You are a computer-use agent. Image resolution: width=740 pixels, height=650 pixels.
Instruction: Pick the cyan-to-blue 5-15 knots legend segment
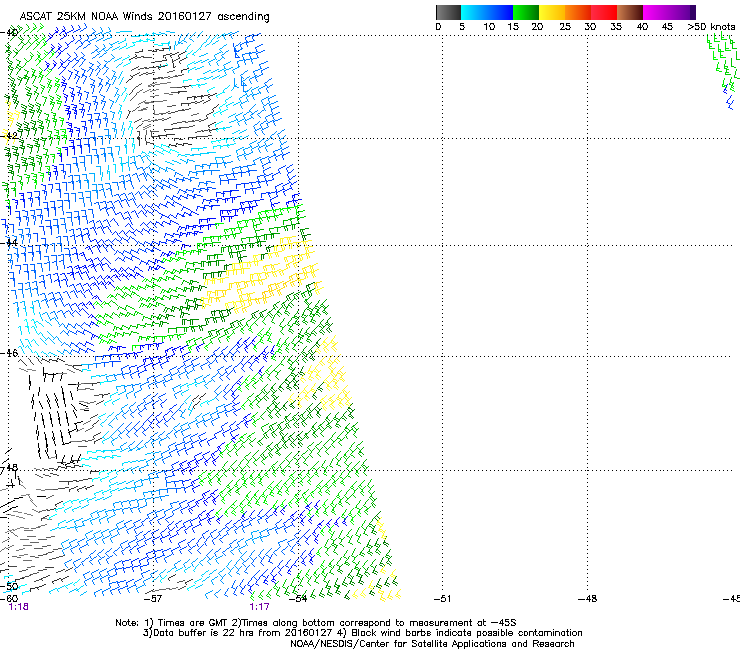tap(487, 12)
